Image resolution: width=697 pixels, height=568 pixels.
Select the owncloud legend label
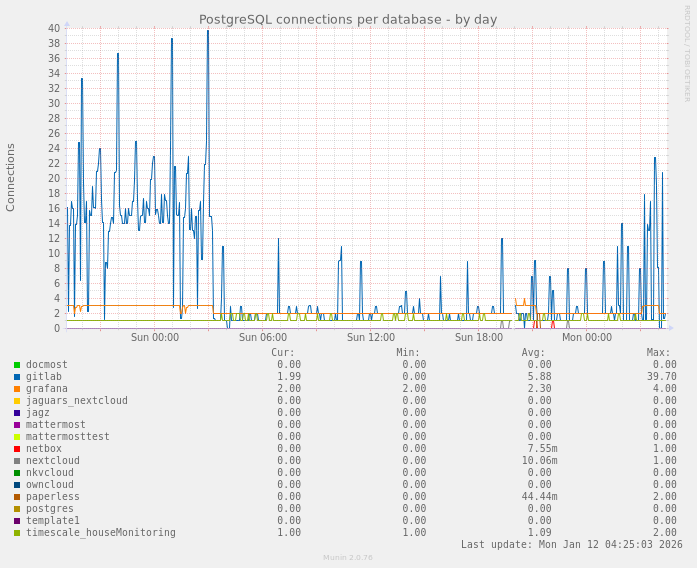click(x=50, y=484)
